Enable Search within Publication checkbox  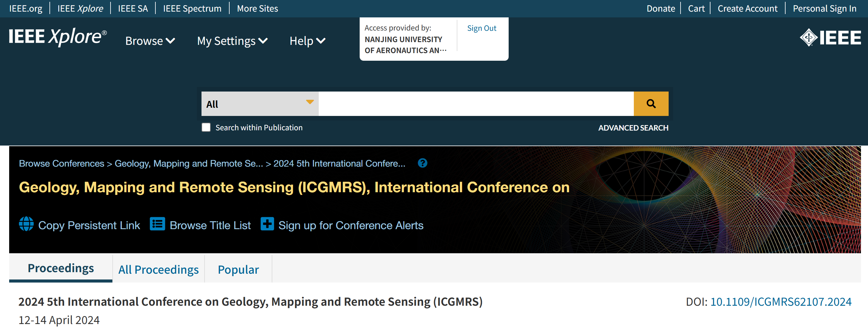click(x=206, y=127)
